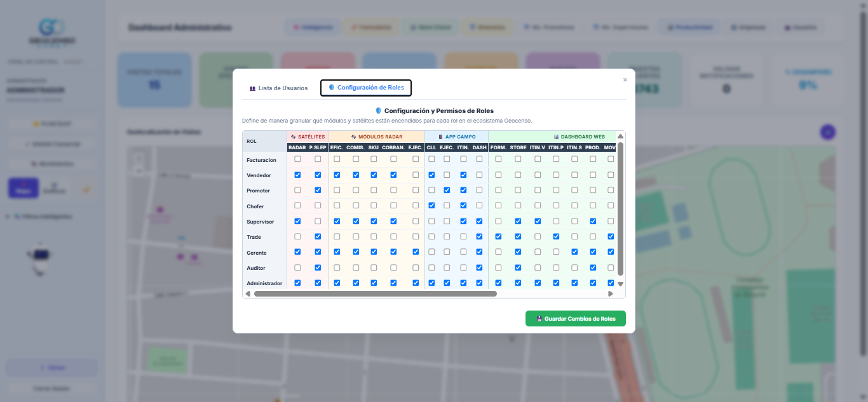Screen dimensions: 868x402
Task: Click the horizontal scrollbar thumb under table
Action: click(376, 293)
